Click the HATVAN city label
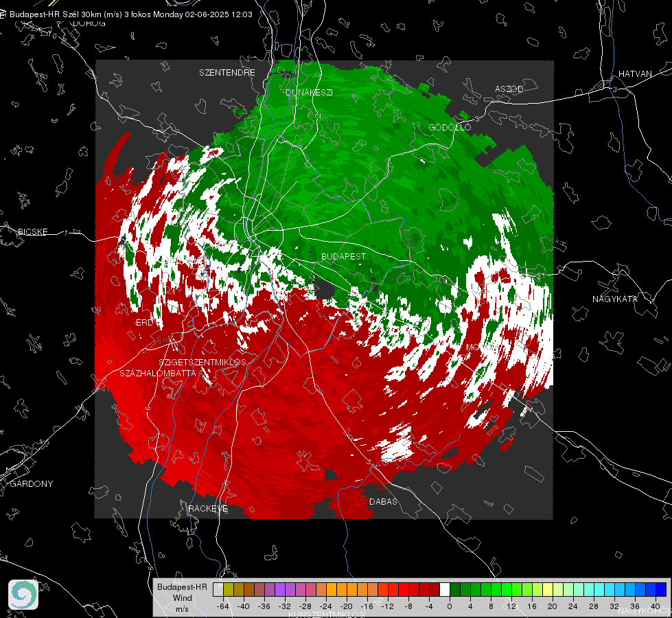The height and width of the screenshot is (618, 672). click(x=635, y=73)
